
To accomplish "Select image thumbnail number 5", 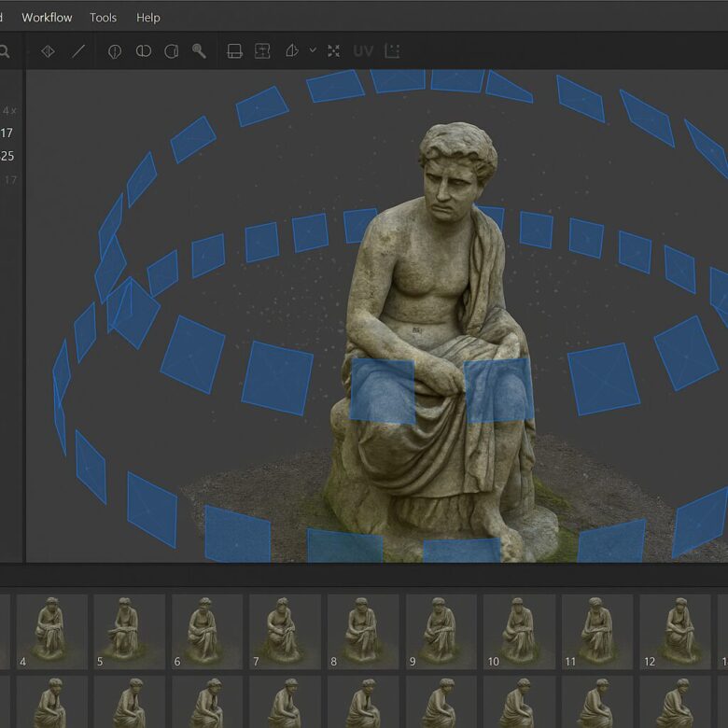I will point(130,632).
